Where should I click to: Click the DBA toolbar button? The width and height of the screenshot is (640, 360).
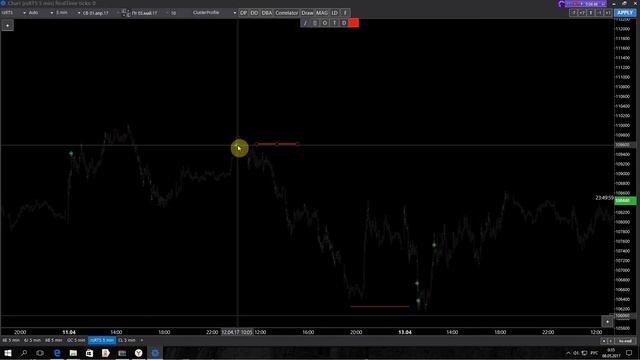pyautogui.click(x=267, y=13)
